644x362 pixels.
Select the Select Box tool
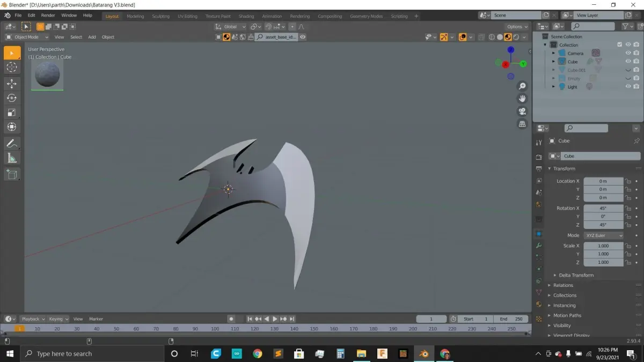tap(12, 53)
